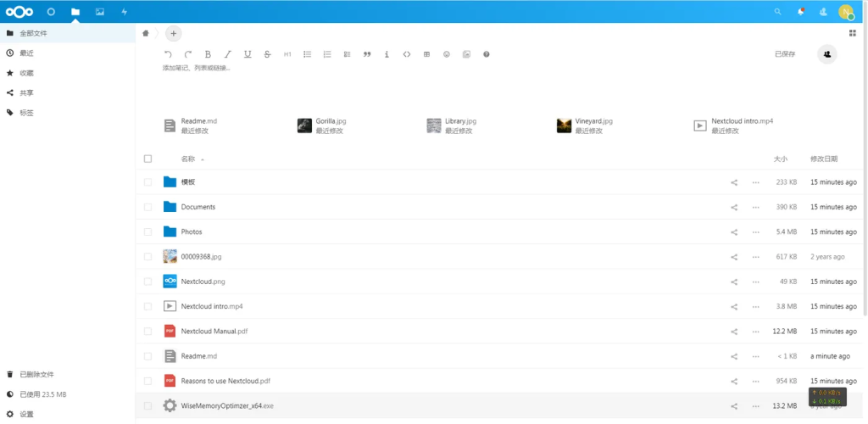Tick the checkbox for Nextcloud Manual.pdf

coord(147,331)
